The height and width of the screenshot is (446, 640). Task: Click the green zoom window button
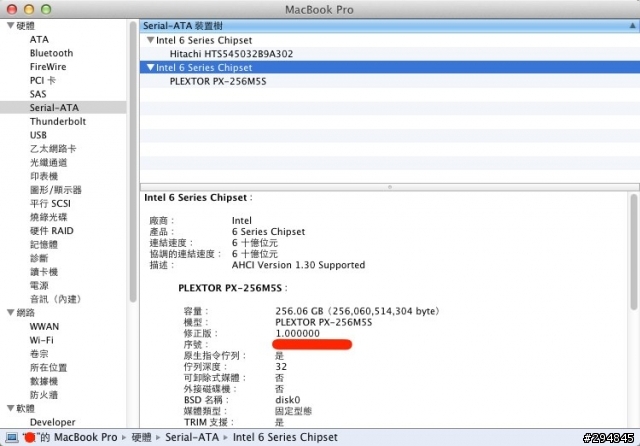point(46,9)
